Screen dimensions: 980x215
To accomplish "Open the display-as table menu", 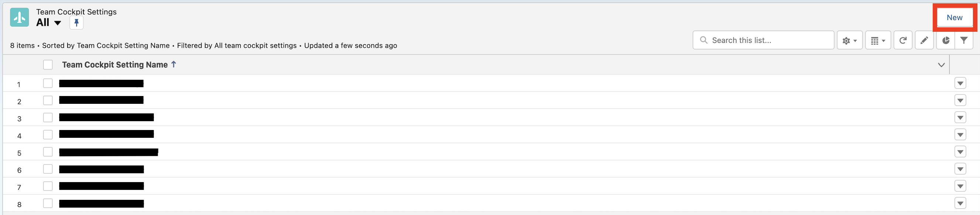I will (878, 40).
